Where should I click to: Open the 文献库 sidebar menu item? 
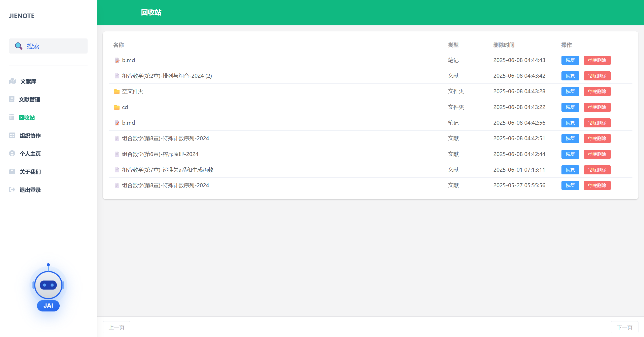coord(28,81)
